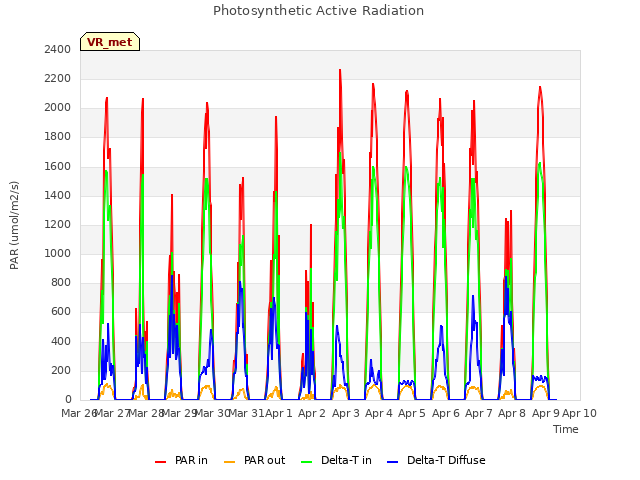Screen dimensions: 640x480
Task: Click the green Delta-T in legend swatch
Action: (307, 462)
